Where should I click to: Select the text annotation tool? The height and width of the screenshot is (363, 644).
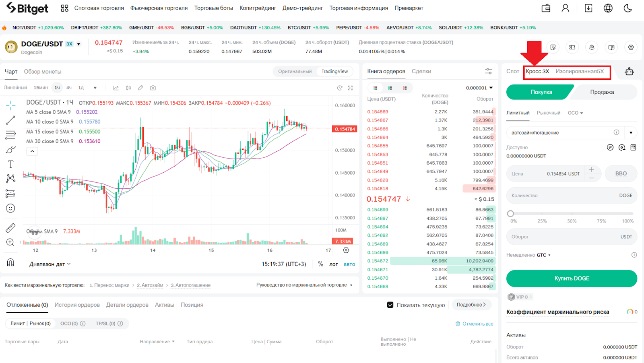coord(11,164)
